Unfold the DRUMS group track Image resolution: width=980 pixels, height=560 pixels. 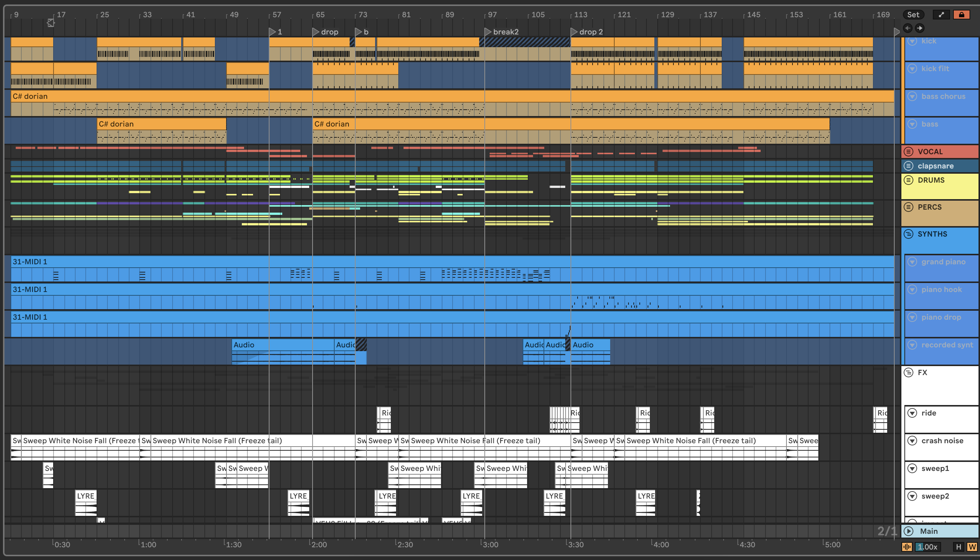coord(909,180)
